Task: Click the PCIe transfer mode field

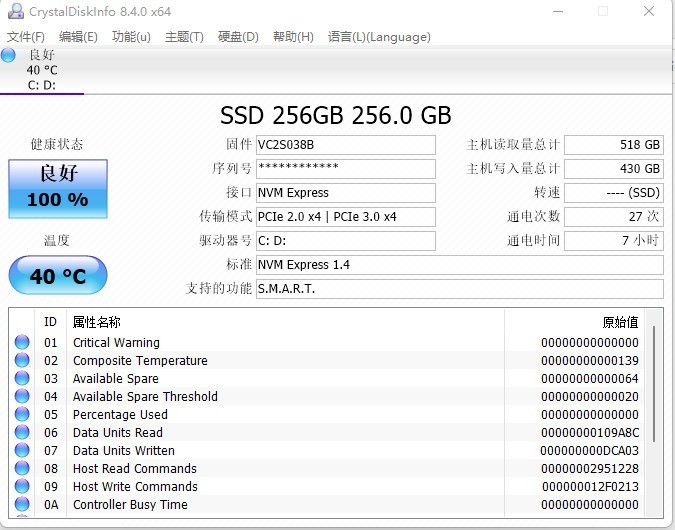Action: [x=346, y=217]
